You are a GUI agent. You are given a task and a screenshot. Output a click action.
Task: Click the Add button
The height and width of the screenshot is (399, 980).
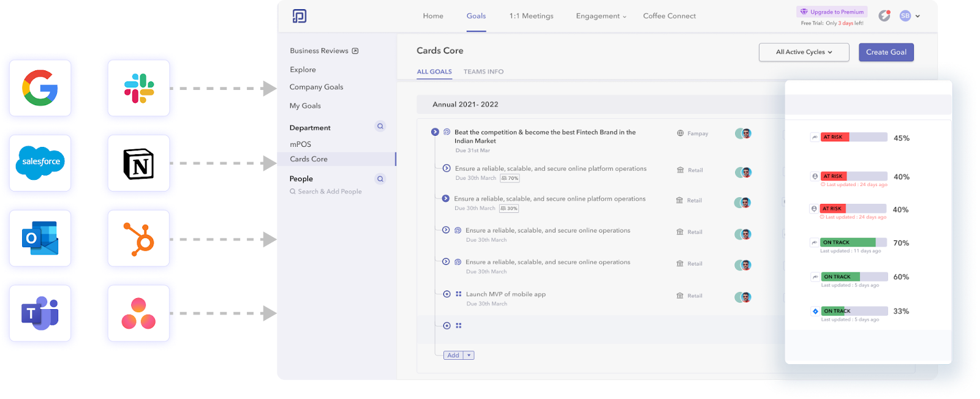pyautogui.click(x=453, y=356)
